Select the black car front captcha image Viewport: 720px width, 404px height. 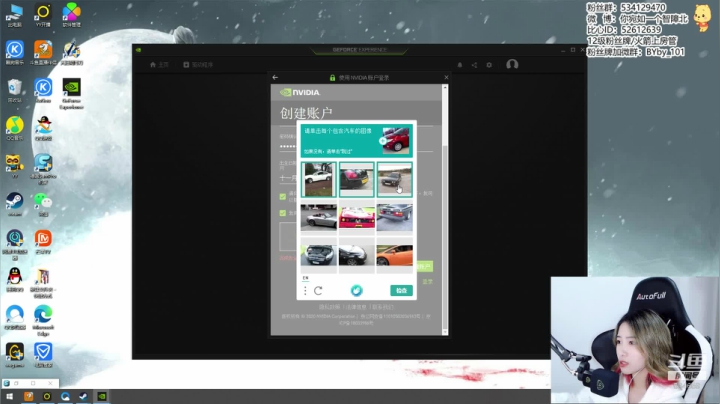click(356, 255)
